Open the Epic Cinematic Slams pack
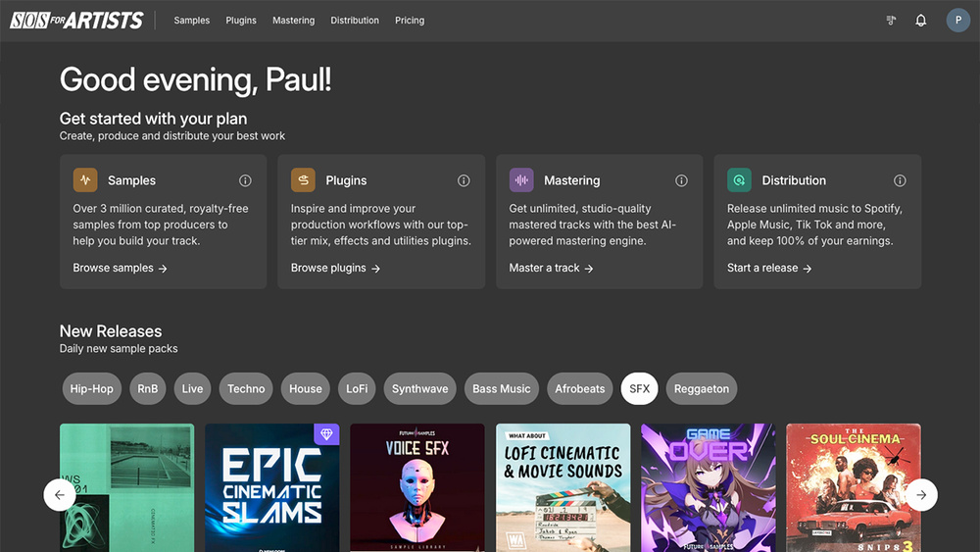This screenshot has height=552, width=980. tap(271, 487)
